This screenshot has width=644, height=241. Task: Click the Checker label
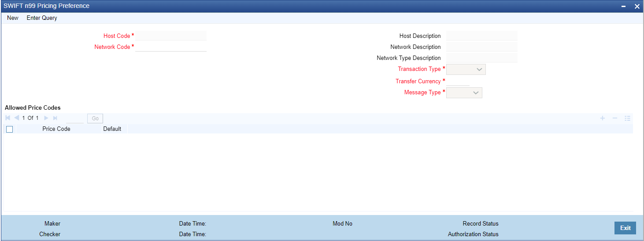pyautogui.click(x=50, y=234)
